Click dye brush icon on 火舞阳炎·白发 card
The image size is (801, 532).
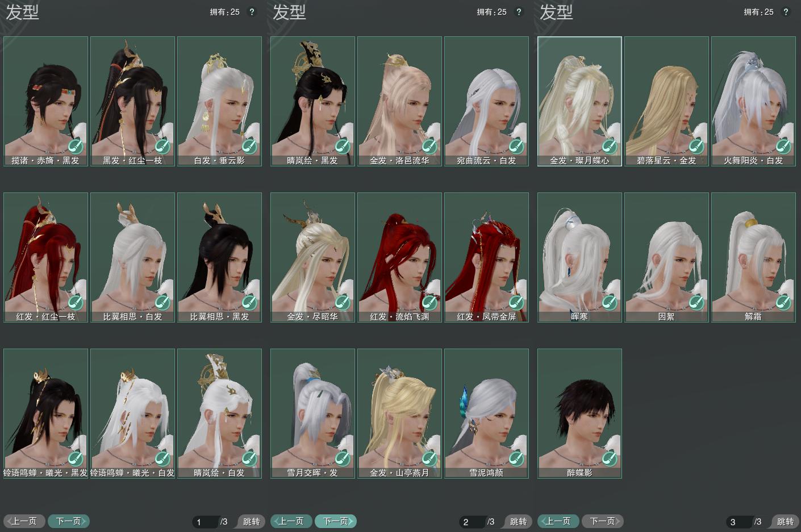[x=783, y=146]
